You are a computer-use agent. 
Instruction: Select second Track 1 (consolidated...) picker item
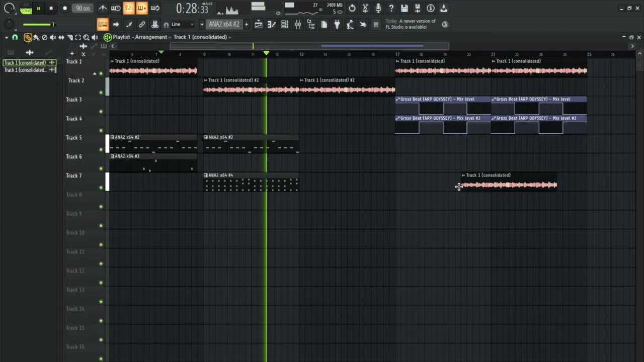(30, 70)
